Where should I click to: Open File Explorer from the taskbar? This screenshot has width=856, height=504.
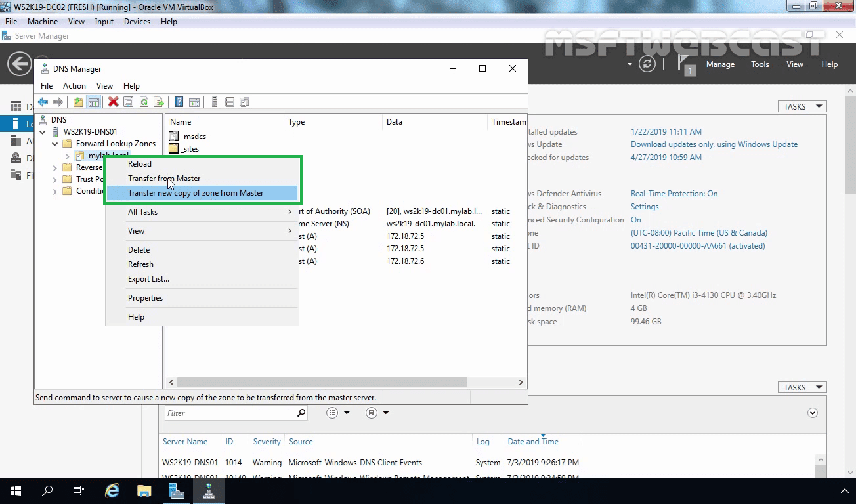coord(144,490)
